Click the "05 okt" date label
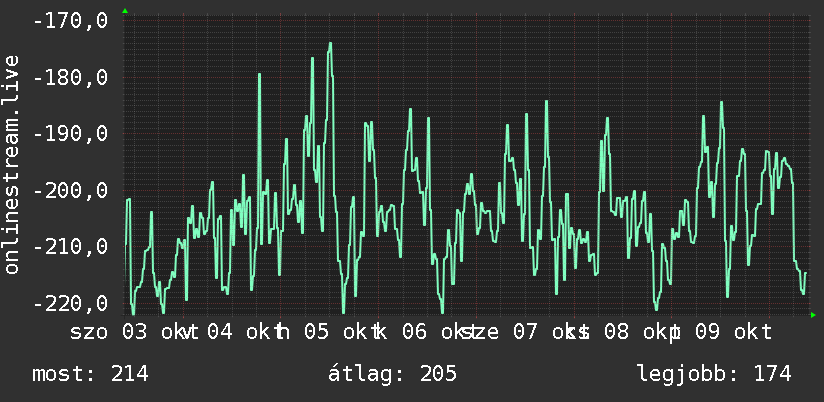 click(x=343, y=332)
